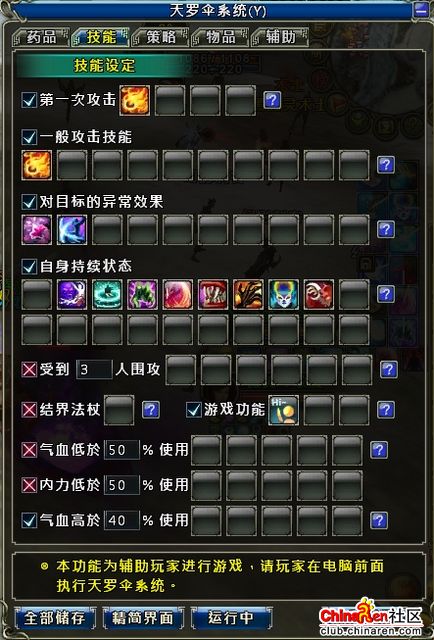
Task: Click the empty skill slot beside 结界法杖
Action: 119,410
